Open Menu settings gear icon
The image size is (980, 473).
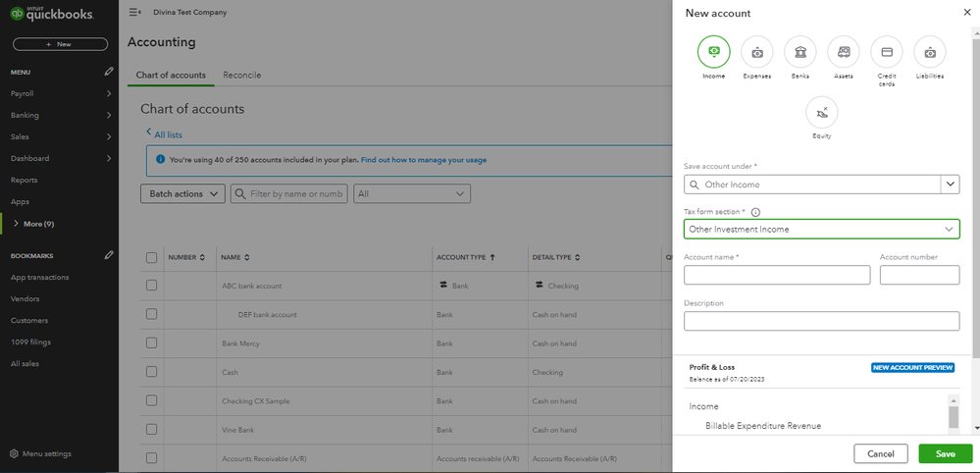[14, 453]
